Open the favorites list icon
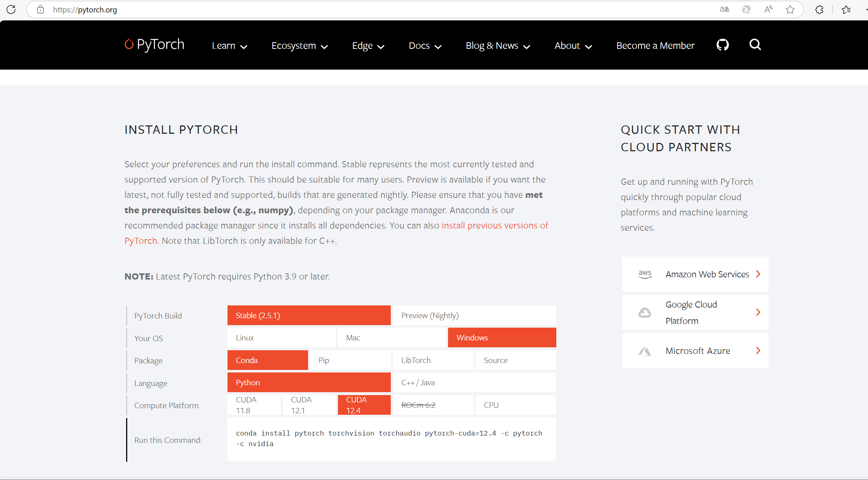 click(x=846, y=9)
